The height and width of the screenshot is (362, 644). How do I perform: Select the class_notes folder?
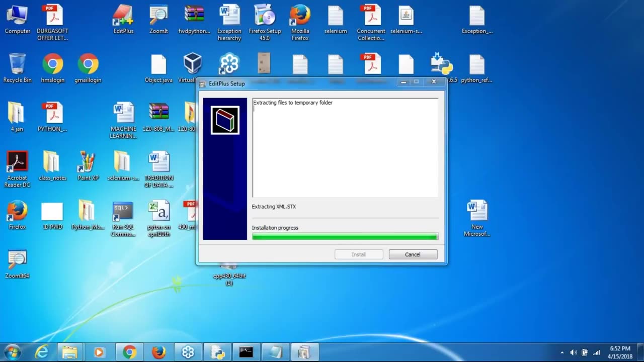click(x=52, y=166)
